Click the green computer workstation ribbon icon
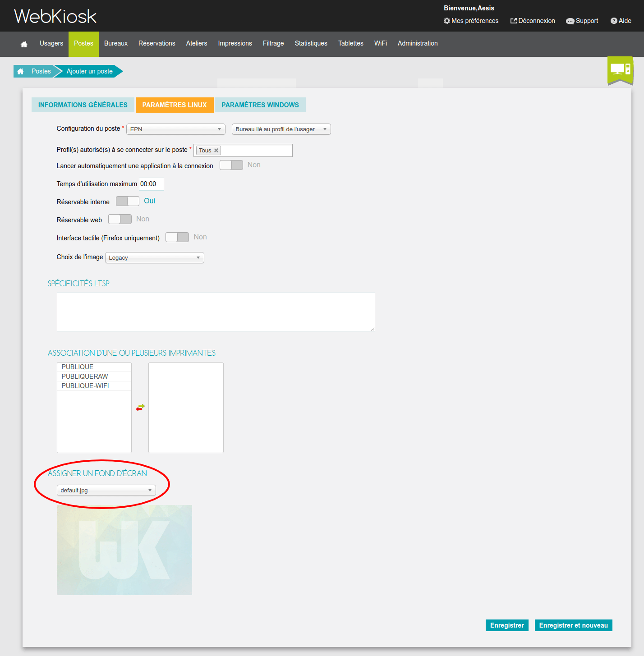644x656 pixels. tap(620, 70)
